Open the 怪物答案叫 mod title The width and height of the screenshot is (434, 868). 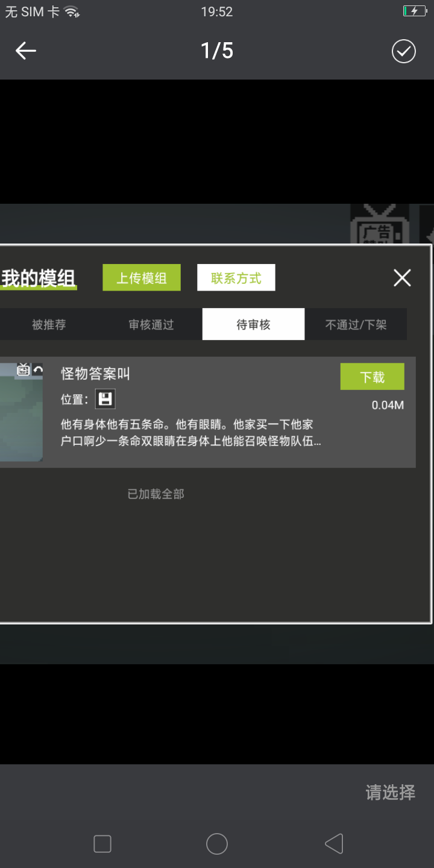(x=96, y=374)
